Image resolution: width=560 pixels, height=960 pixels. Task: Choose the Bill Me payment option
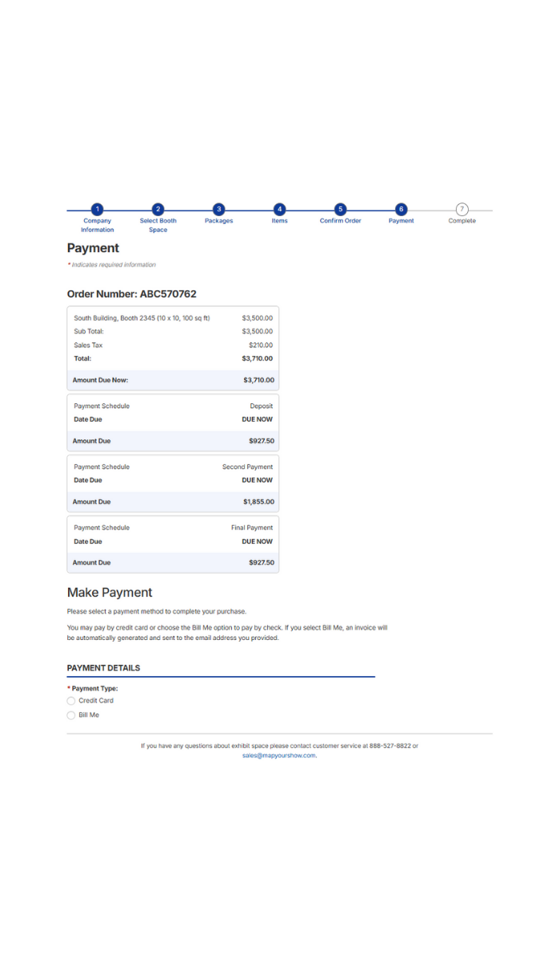point(71,715)
